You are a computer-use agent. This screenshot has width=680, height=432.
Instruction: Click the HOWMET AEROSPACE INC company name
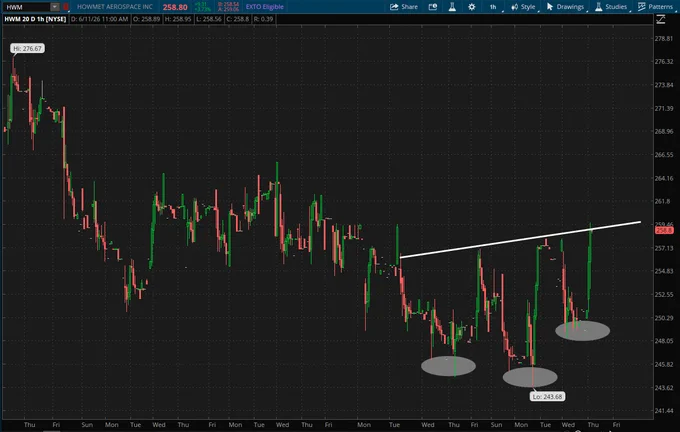pyautogui.click(x=115, y=7)
